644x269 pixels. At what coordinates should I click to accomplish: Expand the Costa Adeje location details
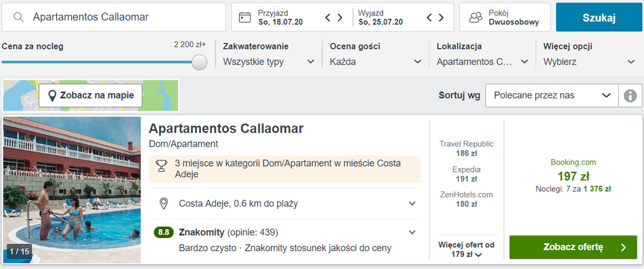[412, 204]
